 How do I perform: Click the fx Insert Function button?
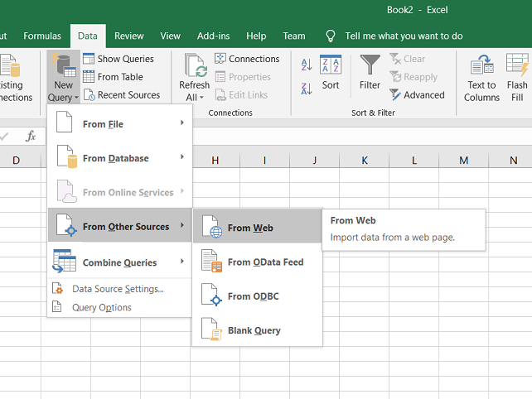click(31, 136)
